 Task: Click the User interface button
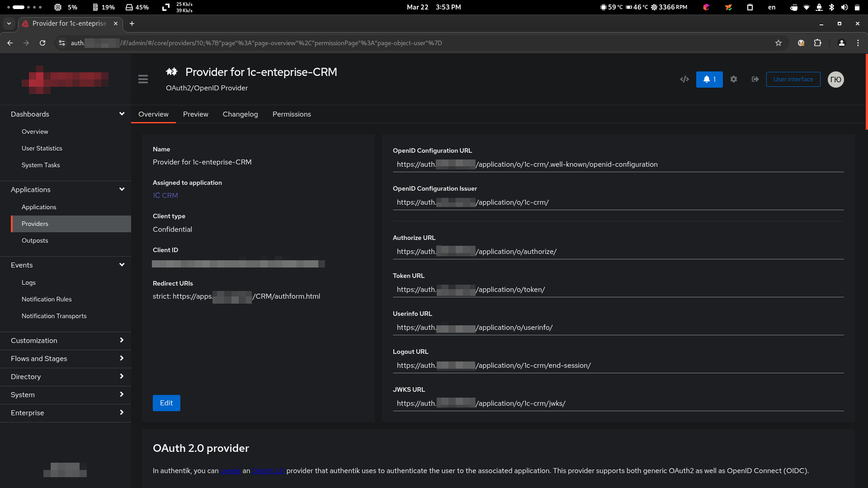[793, 79]
